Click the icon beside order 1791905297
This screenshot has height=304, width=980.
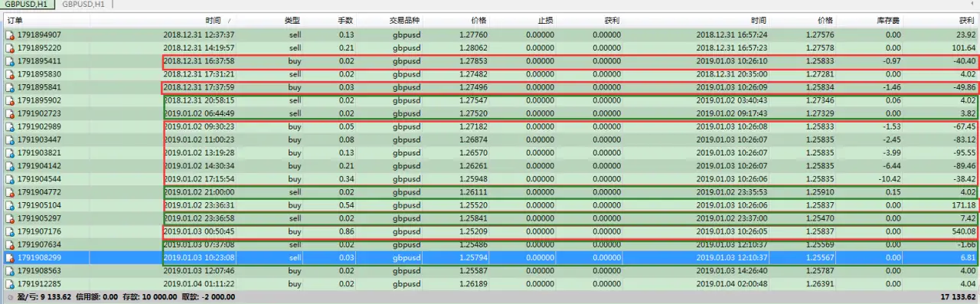pos(10,218)
